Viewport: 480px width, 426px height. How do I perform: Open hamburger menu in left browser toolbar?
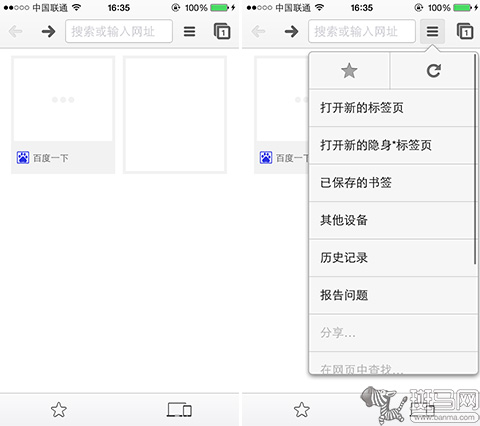(x=189, y=32)
